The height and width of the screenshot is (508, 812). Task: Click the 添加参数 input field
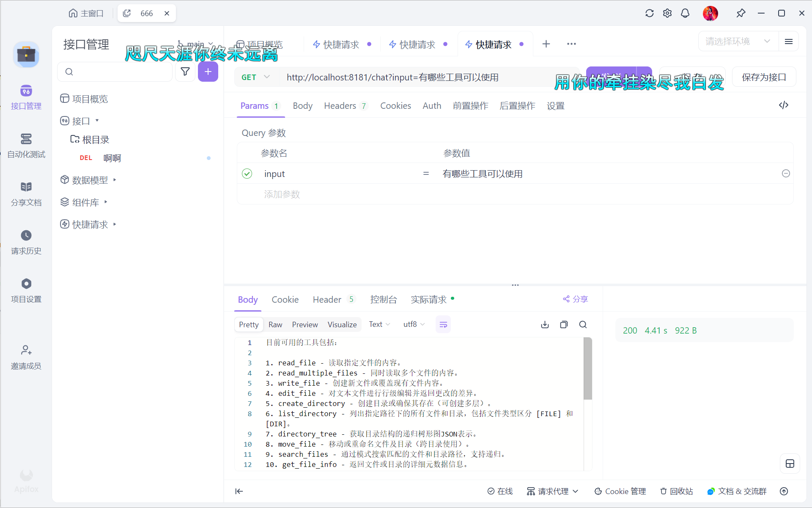(x=282, y=194)
